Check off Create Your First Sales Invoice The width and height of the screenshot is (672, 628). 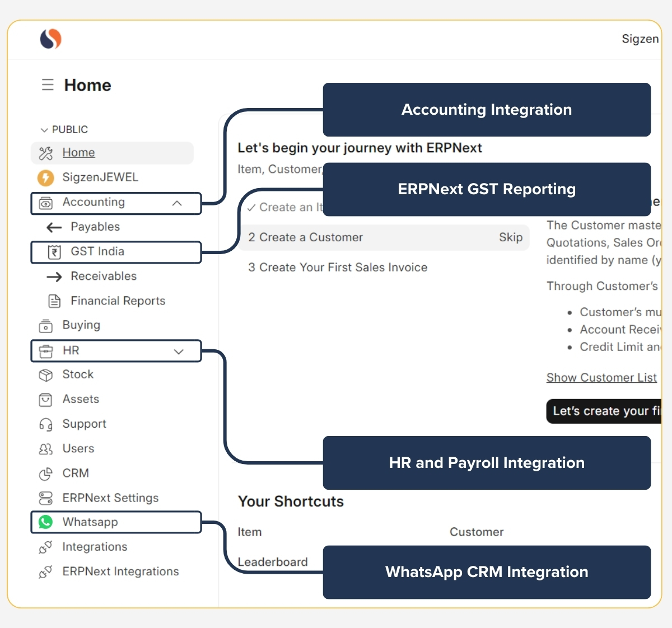tap(251, 268)
